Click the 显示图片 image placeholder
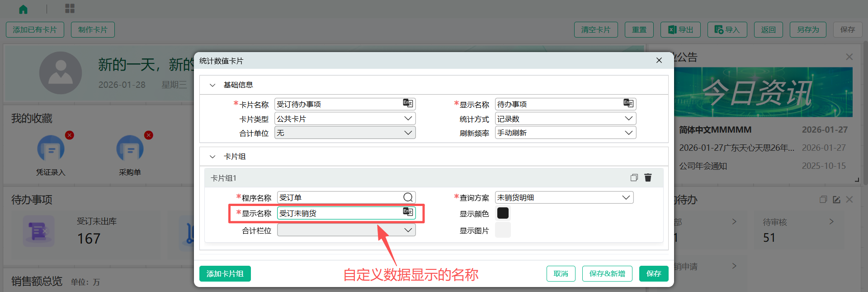The width and height of the screenshot is (868, 292). pos(503,230)
